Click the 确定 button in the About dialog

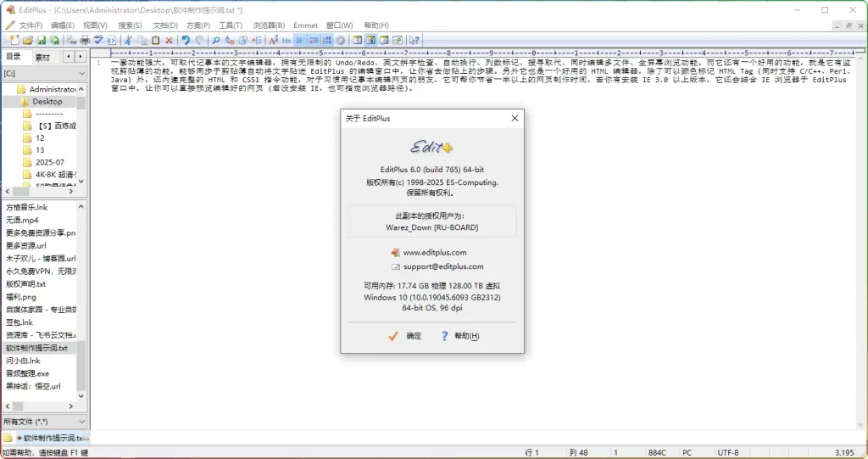405,336
